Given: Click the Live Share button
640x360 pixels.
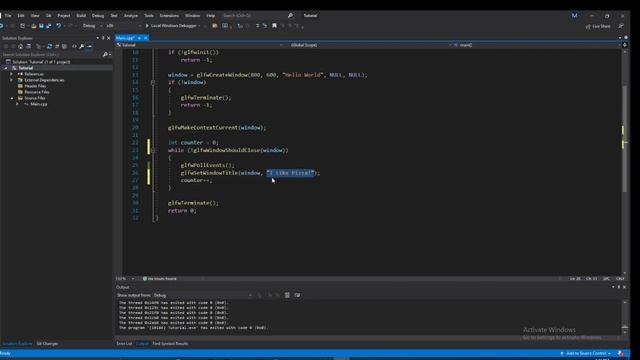Looking at the screenshot, I should (x=598, y=26).
